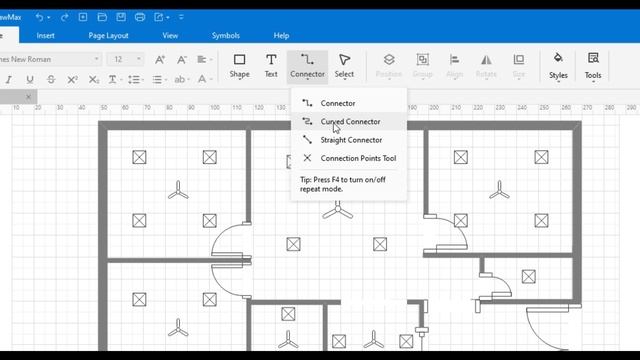The width and height of the screenshot is (640, 360).
Task: Toggle italic formatting
Action: pos(9,79)
